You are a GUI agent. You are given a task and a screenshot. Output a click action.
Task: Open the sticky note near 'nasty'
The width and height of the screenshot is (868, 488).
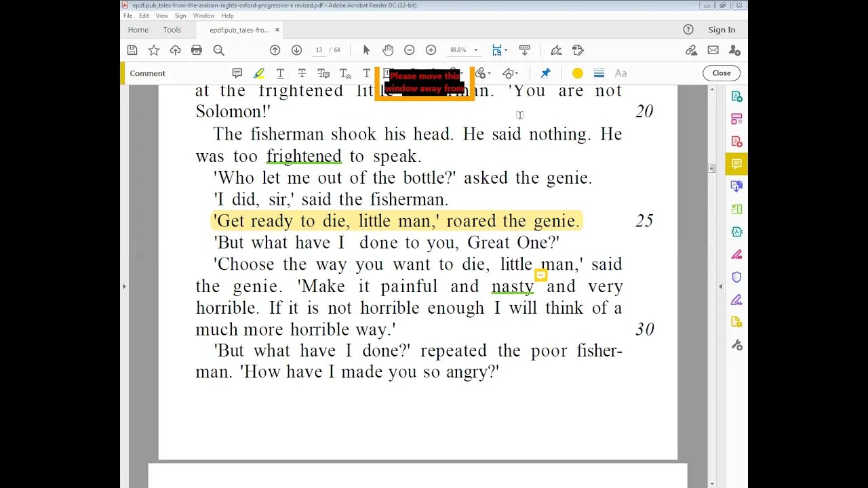pyautogui.click(x=540, y=275)
